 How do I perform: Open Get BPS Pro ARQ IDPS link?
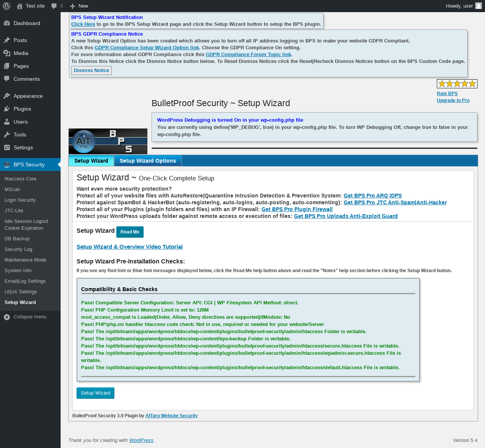[x=372, y=196]
